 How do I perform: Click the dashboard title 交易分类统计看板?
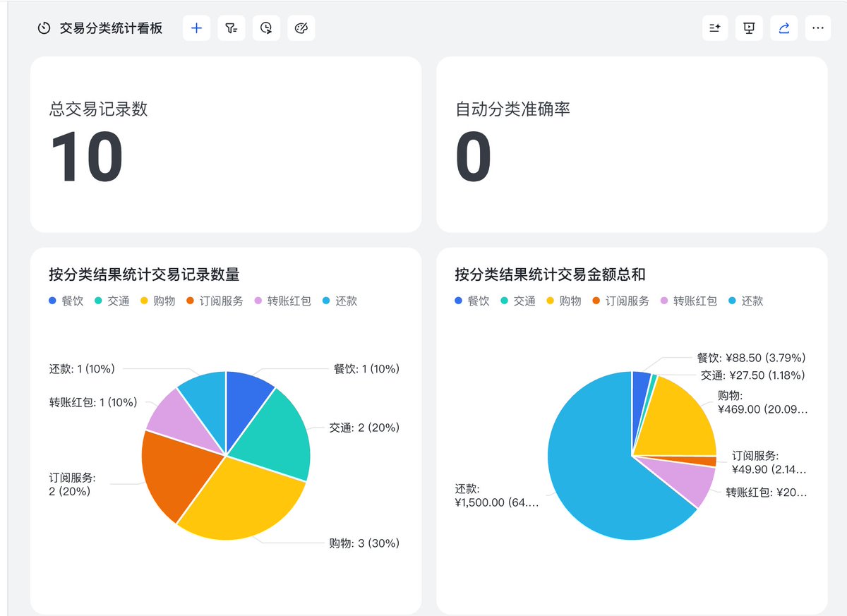112,28
